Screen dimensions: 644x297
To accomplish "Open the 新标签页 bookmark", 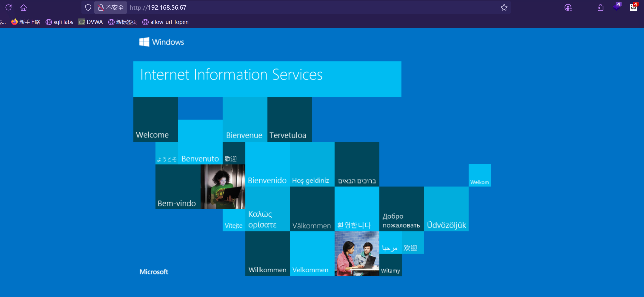I will [123, 22].
